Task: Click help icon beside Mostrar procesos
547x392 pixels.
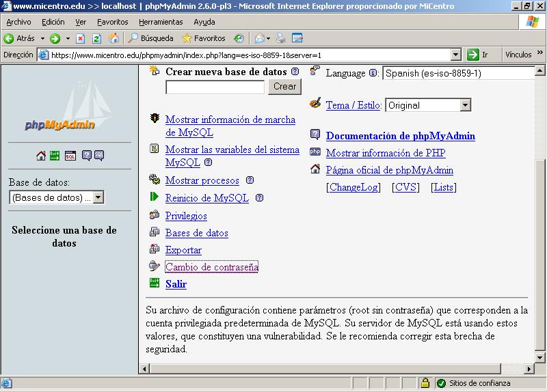Action: click(250, 180)
